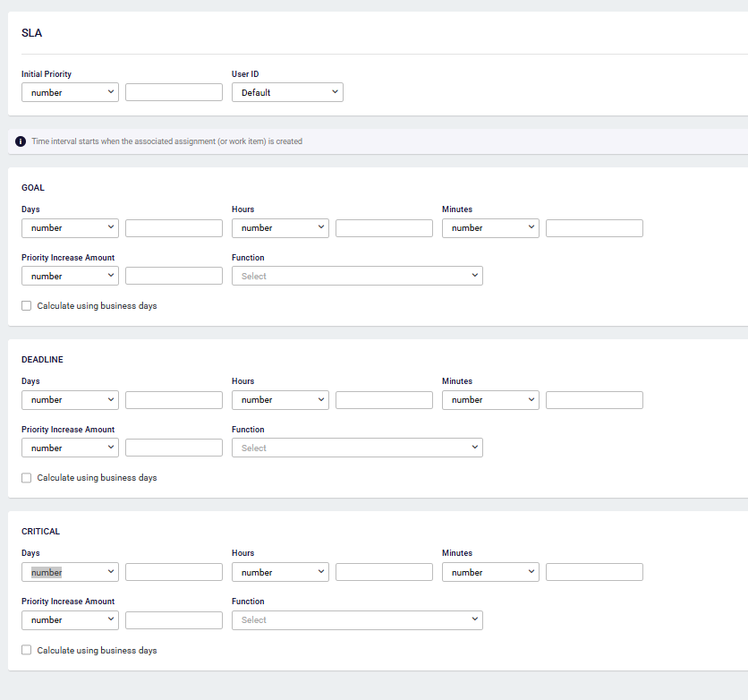Image resolution: width=748 pixels, height=700 pixels.
Task: Enable GOAL Calculate using business days
Action: pyautogui.click(x=27, y=306)
